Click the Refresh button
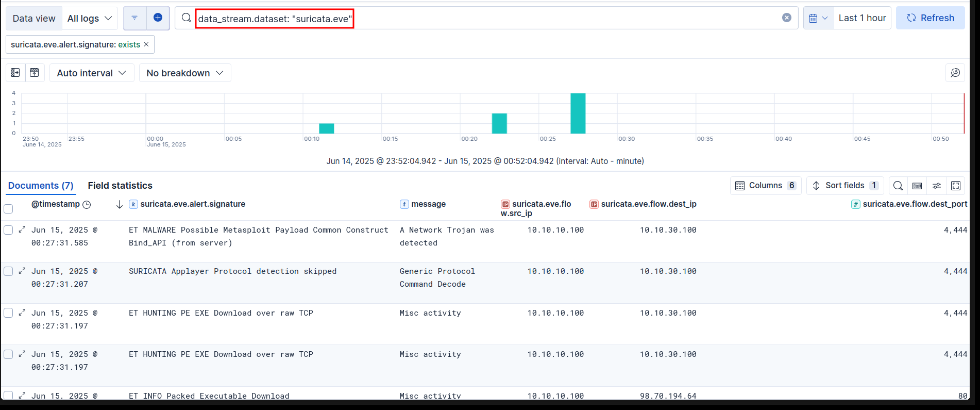980x410 pixels. click(930, 18)
